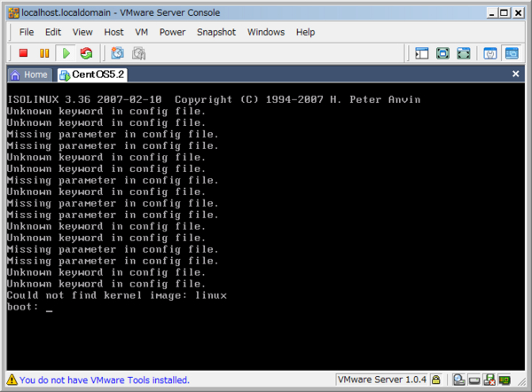The width and height of the screenshot is (532, 392).
Task: Take a snapshot of the virtual machine
Action: pos(117,53)
